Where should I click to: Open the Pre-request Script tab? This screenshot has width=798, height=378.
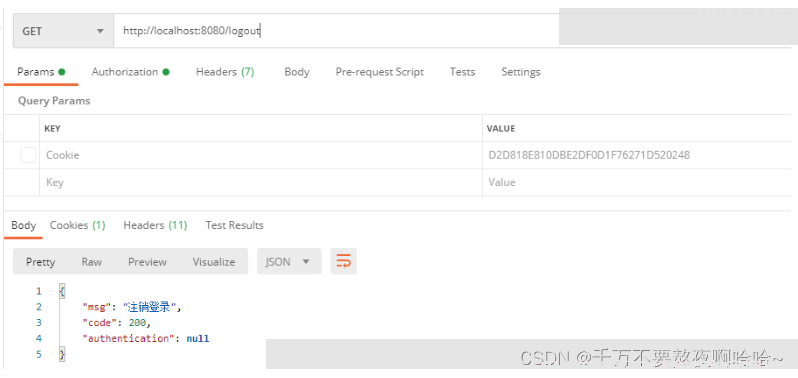point(380,72)
